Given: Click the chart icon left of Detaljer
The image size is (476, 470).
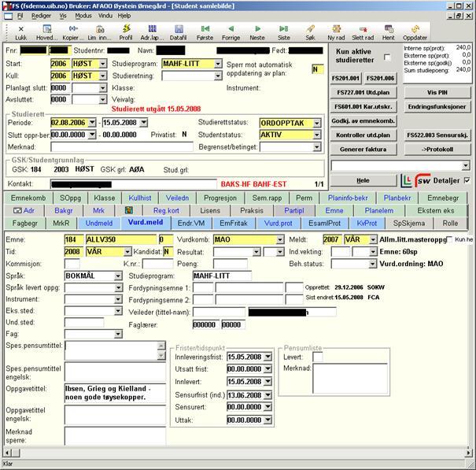Looking at the screenshot, I should point(406,180).
